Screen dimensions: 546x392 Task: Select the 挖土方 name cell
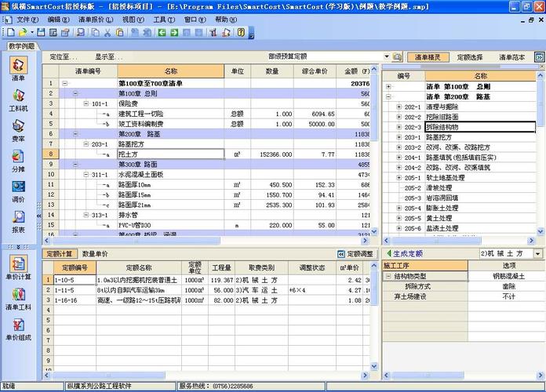pos(171,154)
